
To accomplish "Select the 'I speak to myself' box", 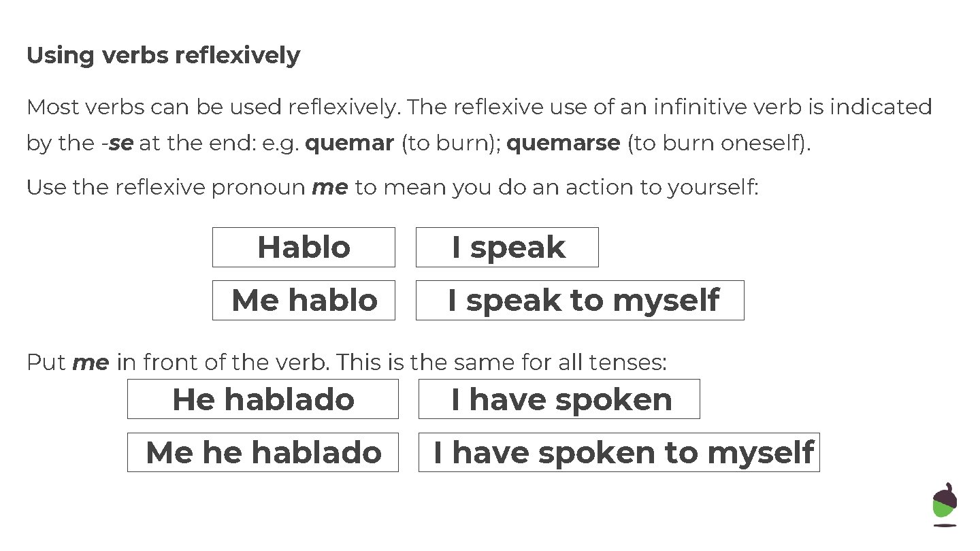I will click(x=580, y=300).
